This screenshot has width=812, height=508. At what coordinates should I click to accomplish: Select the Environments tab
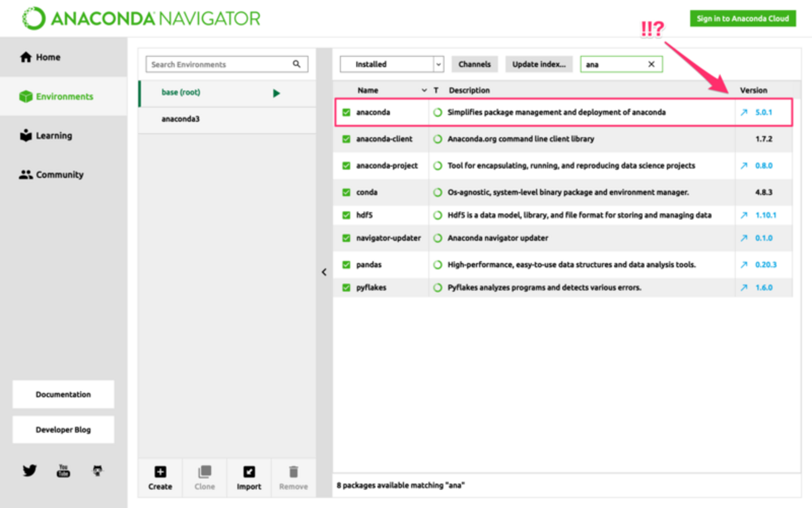(x=63, y=96)
